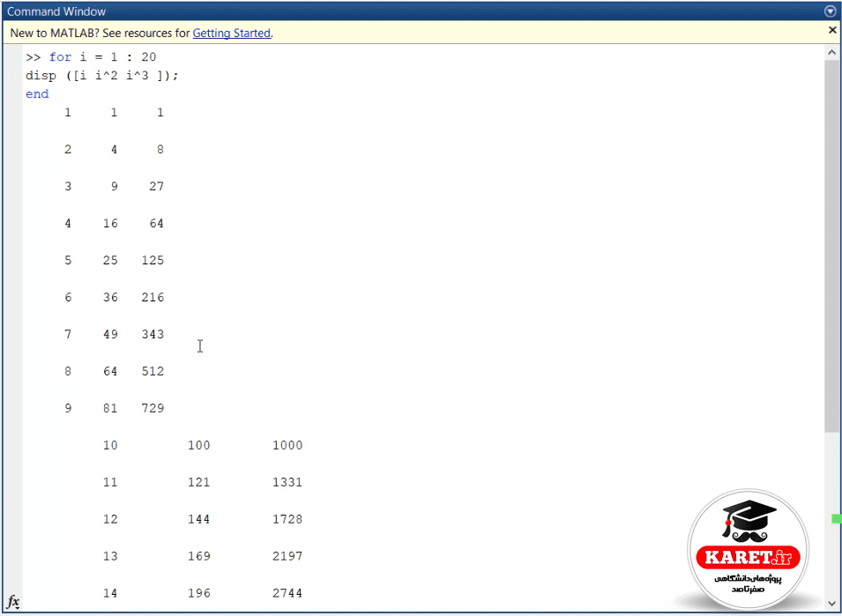The width and height of the screenshot is (842, 616).
Task: Click the 'end' keyword
Action: pos(37,94)
